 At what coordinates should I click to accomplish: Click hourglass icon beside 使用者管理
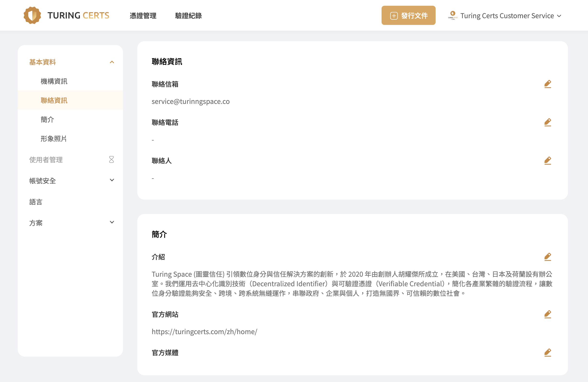pyautogui.click(x=111, y=159)
